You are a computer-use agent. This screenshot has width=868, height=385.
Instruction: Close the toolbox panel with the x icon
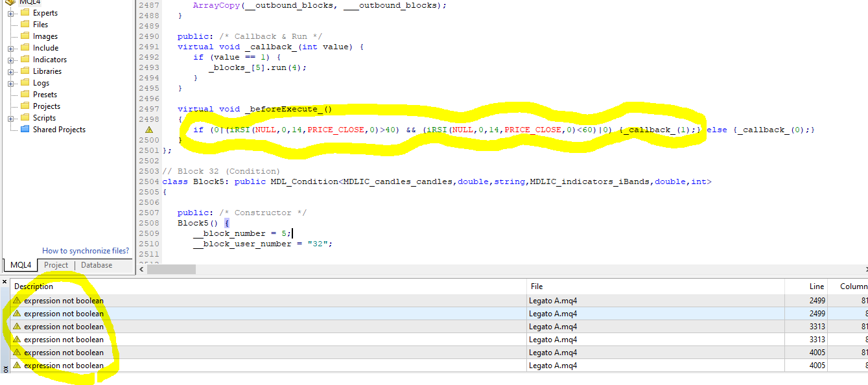(x=5, y=282)
